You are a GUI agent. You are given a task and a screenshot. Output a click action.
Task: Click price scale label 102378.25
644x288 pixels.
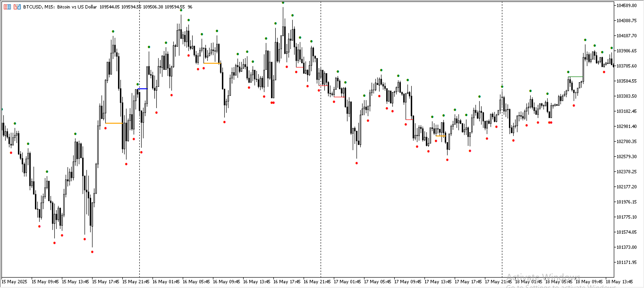pos(627,172)
